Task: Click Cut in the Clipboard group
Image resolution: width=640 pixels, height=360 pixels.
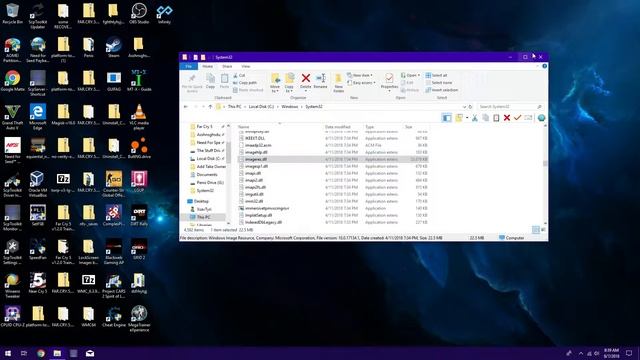Action: (240, 76)
